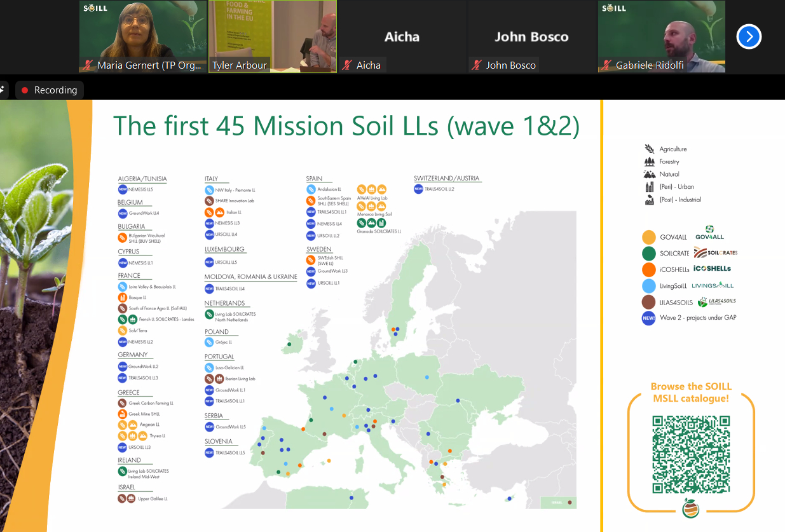Image resolution: width=785 pixels, height=532 pixels.
Task: Click the SPAIN country heading
Action: tap(314, 179)
